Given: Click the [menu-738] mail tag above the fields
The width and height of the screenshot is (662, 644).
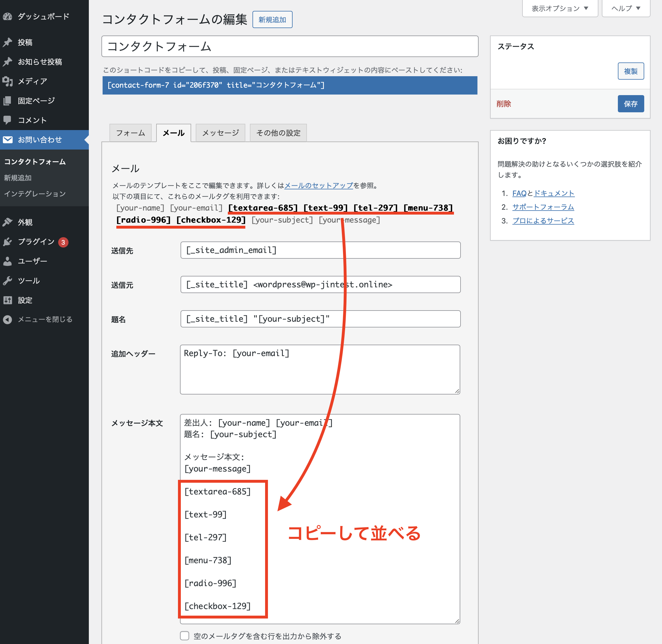Looking at the screenshot, I should tap(428, 208).
